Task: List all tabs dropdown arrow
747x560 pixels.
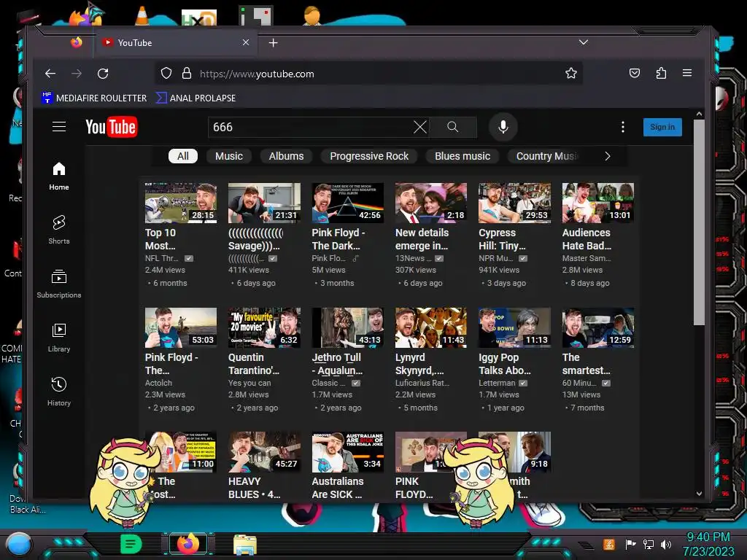Action: [583, 42]
